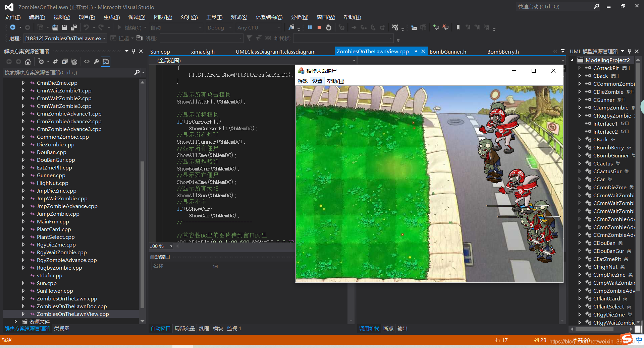
Task: Click the Save All icon in toolbar
Action: 74,27
